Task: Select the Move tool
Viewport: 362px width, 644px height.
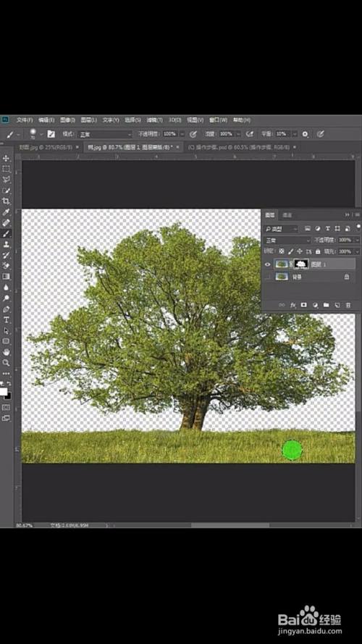Action: (7, 158)
